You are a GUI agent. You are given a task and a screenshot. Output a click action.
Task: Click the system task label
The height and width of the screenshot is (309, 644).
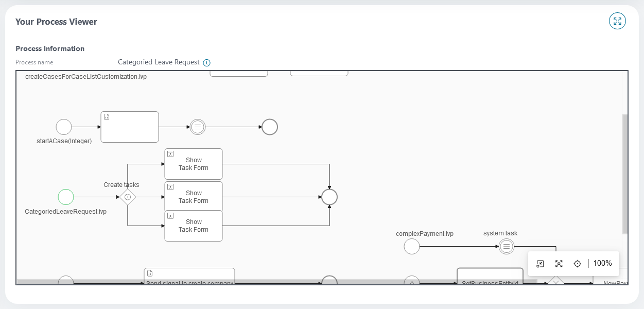coord(500,233)
